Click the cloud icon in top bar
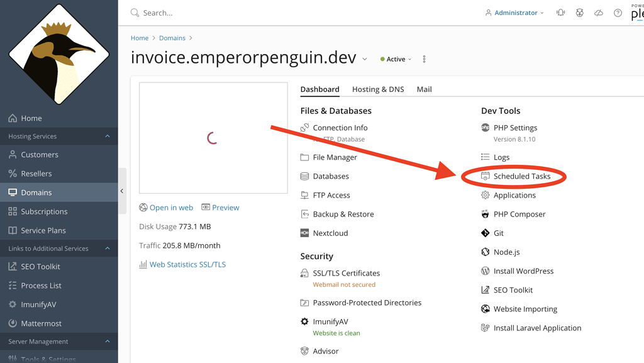Viewport: 644px width, 363px height. point(599,13)
